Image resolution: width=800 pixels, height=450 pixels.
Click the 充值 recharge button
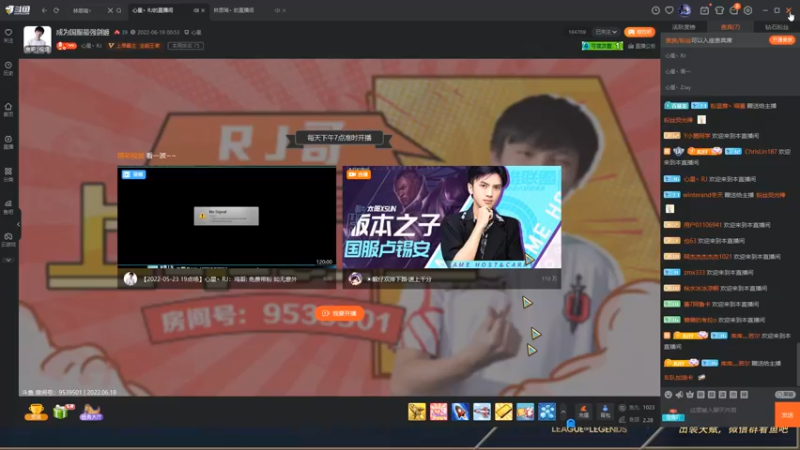pyautogui.click(x=584, y=412)
